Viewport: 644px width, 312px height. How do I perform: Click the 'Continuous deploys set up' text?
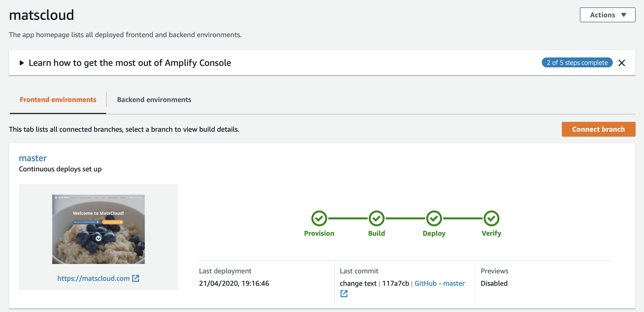[x=60, y=169]
